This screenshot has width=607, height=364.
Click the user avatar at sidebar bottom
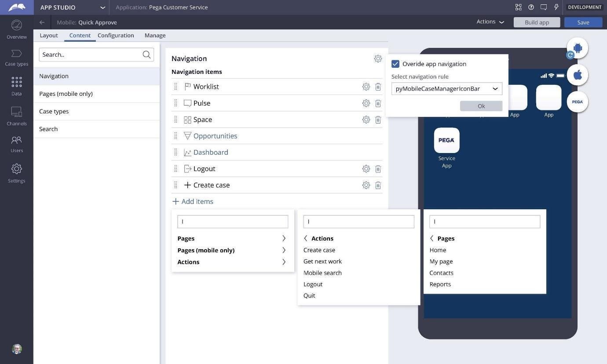point(17,349)
